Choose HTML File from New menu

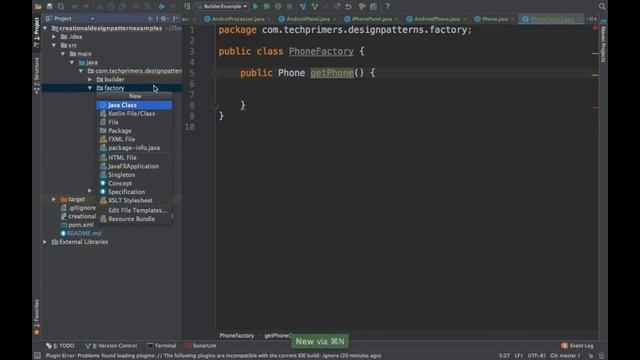tap(134, 158)
